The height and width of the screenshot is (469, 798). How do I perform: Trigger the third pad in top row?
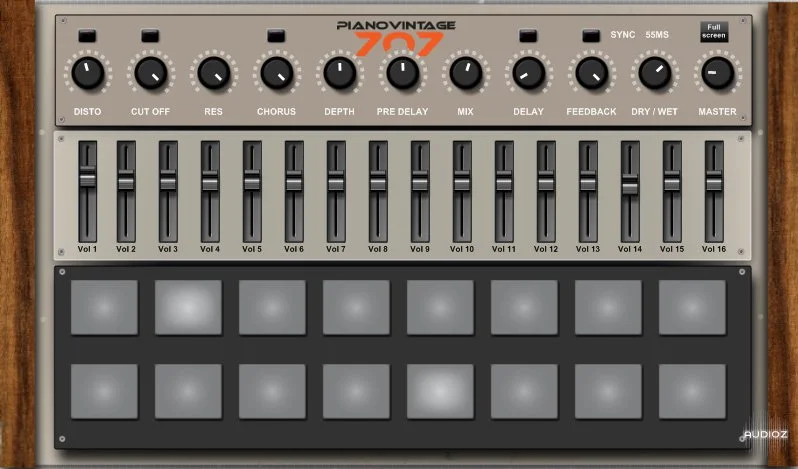(272, 307)
